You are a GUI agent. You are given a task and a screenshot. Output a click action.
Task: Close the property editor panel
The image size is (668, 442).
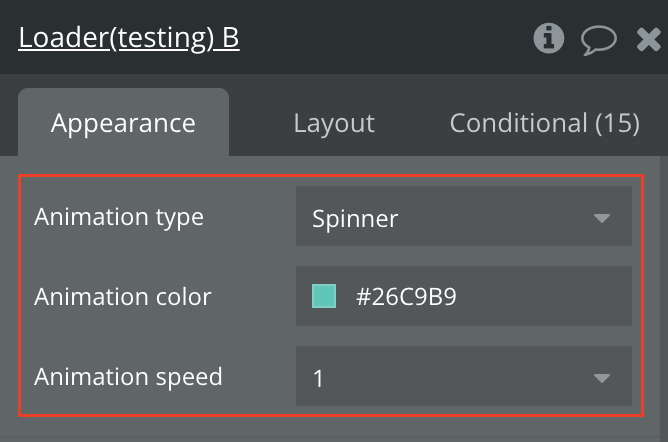pyautogui.click(x=648, y=39)
